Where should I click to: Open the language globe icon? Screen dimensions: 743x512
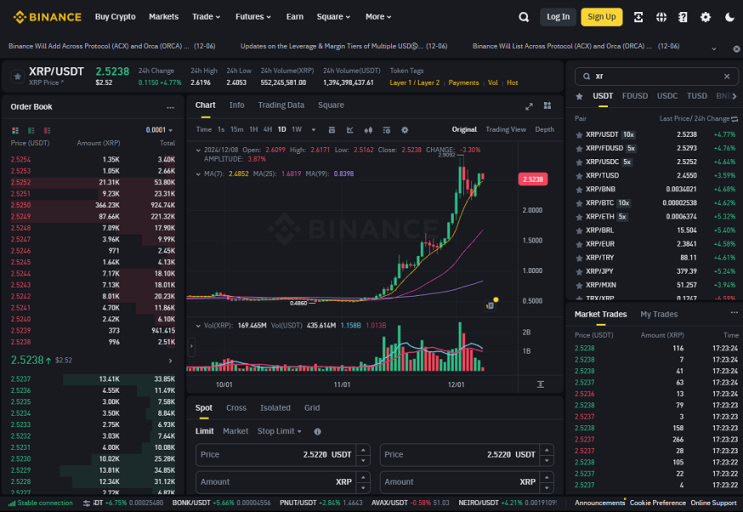661,17
